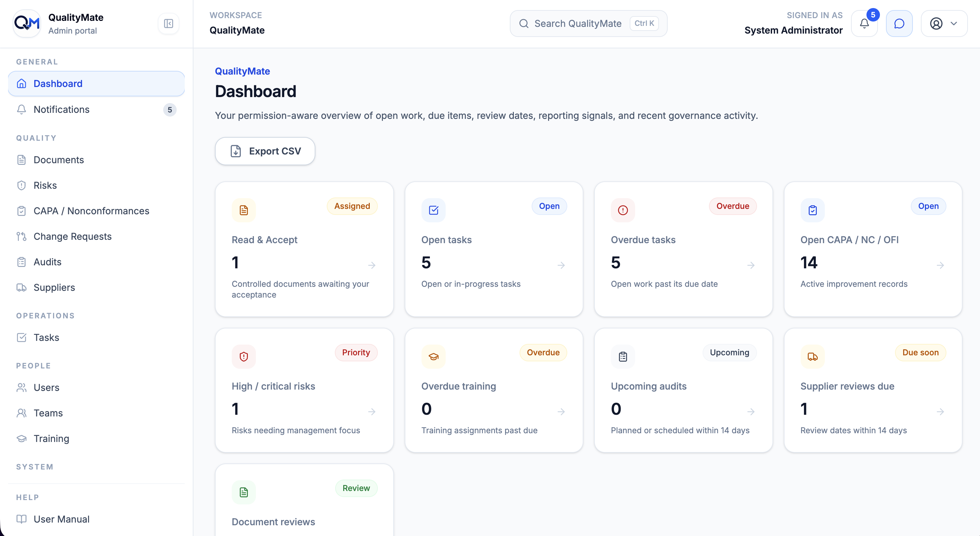Open the user account dropdown

click(x=944, y=24)
